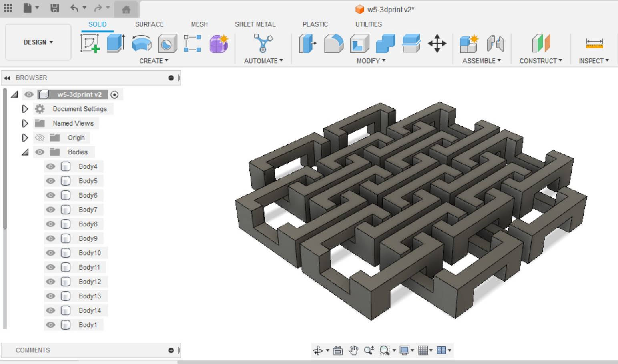This screenshot has width=618, height=364.
Task: Hide Body7 using its eye icon
Action: coord(50,210)
